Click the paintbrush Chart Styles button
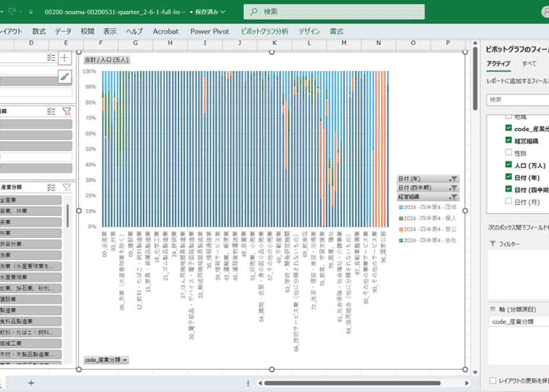549x392 pixels. (x=64, y=76)
